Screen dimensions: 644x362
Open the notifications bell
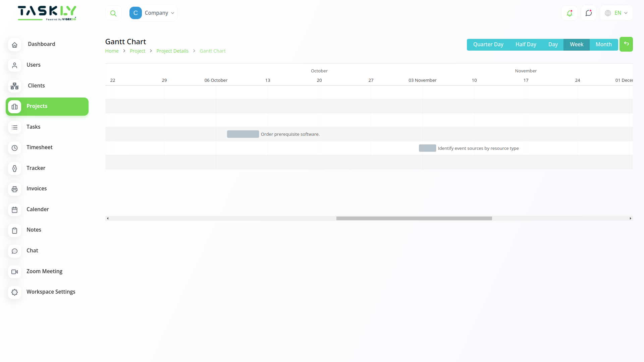click(569, 13)
